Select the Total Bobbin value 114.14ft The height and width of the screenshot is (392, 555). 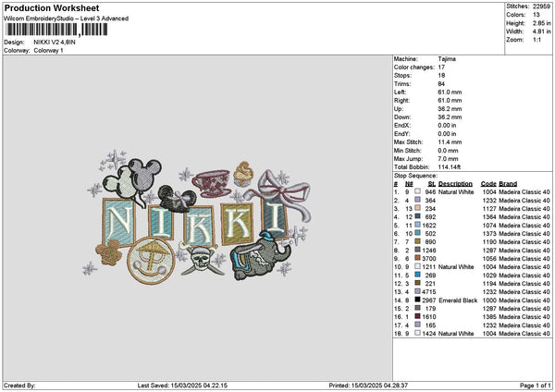(x=450, y=167)
